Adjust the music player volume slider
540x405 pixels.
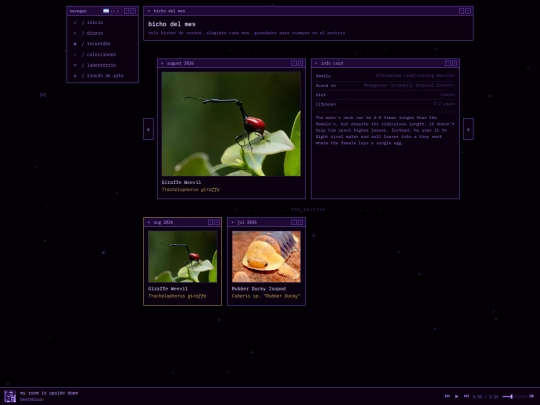point(515,397)
